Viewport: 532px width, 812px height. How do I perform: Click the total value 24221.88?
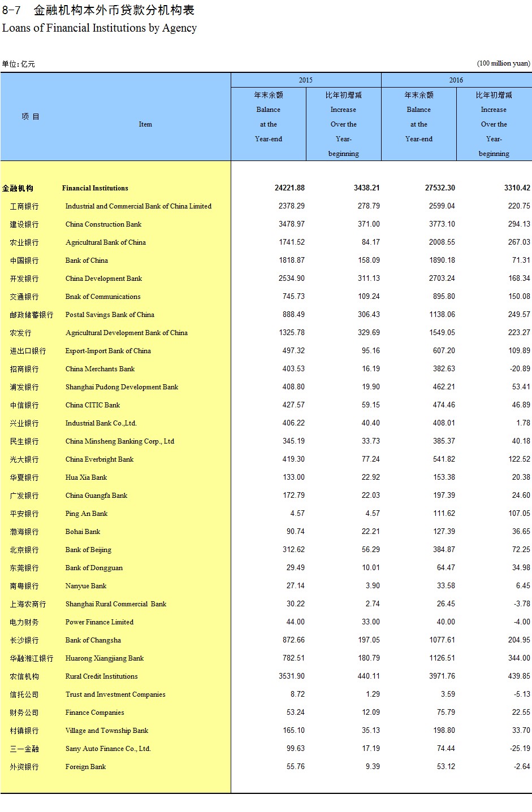289,188
